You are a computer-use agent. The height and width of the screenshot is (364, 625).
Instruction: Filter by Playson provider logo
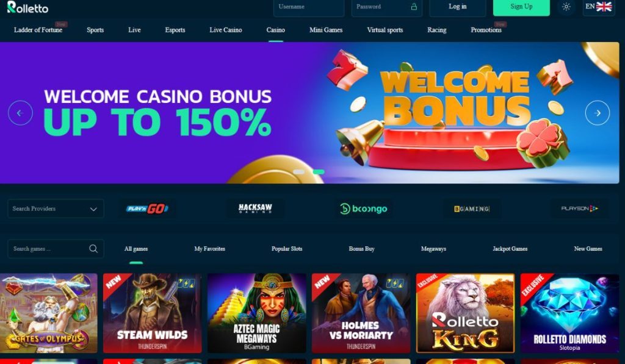click(x=580, y=209)
